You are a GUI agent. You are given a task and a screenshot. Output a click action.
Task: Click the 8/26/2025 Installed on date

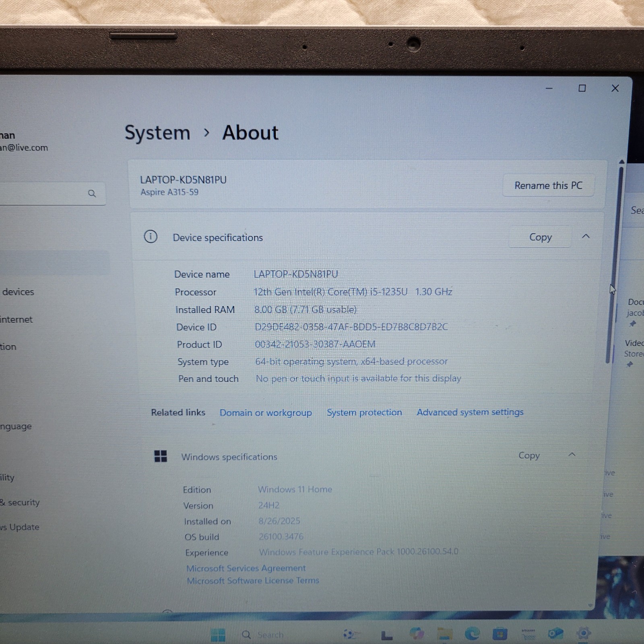tap(279, 521)
